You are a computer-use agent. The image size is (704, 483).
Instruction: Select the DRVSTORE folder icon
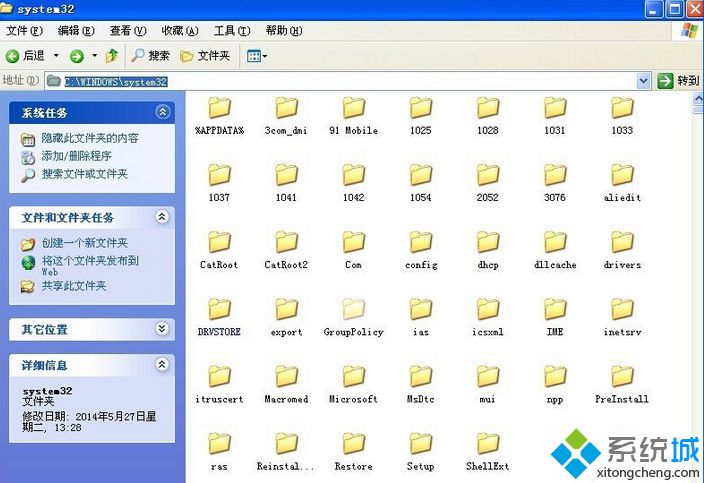pos(220,309)
